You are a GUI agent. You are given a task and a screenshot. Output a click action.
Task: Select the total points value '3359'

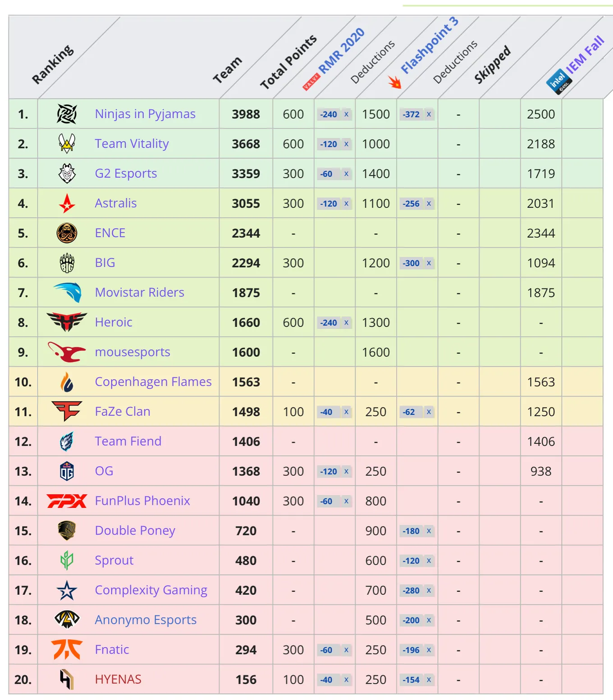246,174
